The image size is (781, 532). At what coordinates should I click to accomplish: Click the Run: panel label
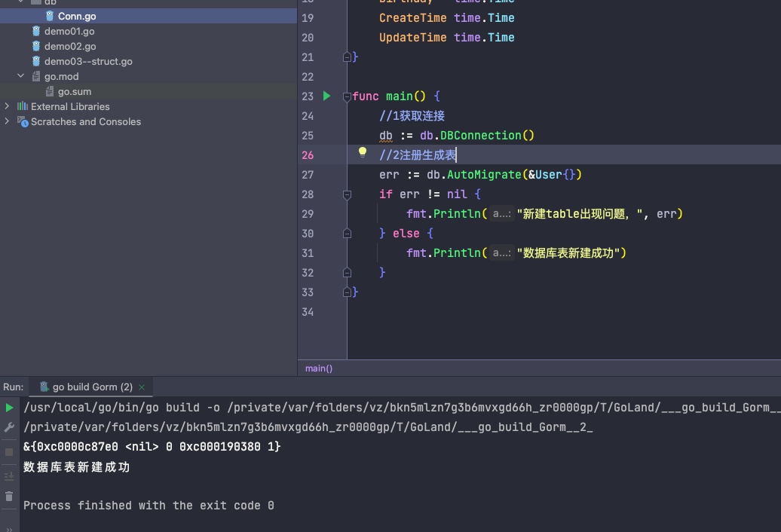tap(14, 387)
